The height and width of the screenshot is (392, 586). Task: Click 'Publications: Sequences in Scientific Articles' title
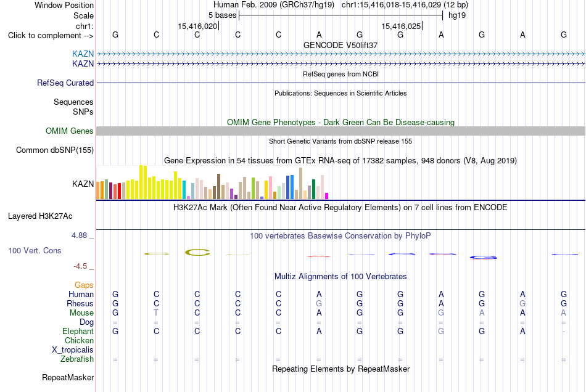click(x=340, y=93)
